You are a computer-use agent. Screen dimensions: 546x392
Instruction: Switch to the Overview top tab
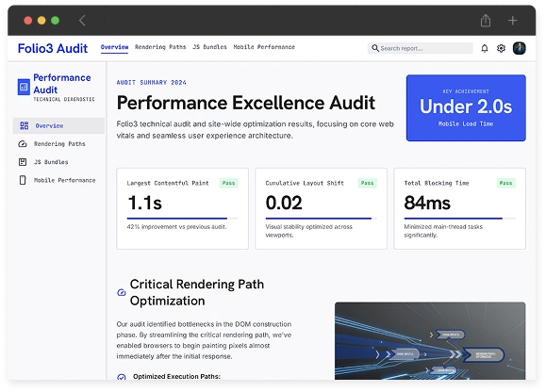114,47
